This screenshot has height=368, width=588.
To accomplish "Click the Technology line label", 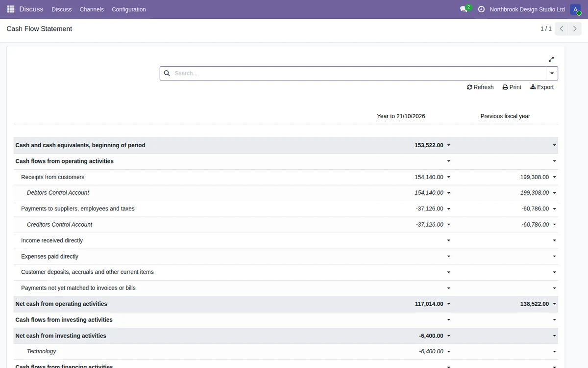I will pos(41,351).
